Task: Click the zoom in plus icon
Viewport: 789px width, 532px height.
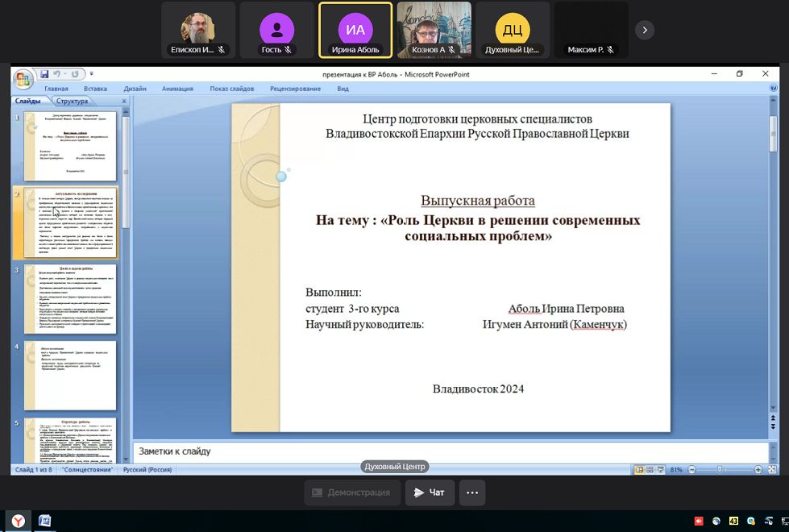Action: (758, 469)
